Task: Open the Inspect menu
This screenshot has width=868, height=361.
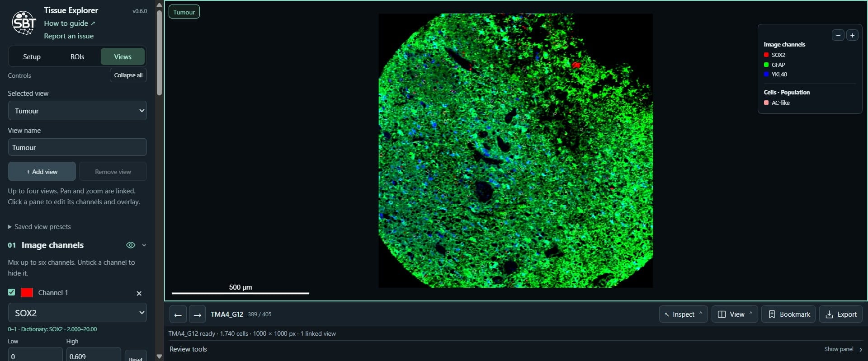Action: [684, 314]
